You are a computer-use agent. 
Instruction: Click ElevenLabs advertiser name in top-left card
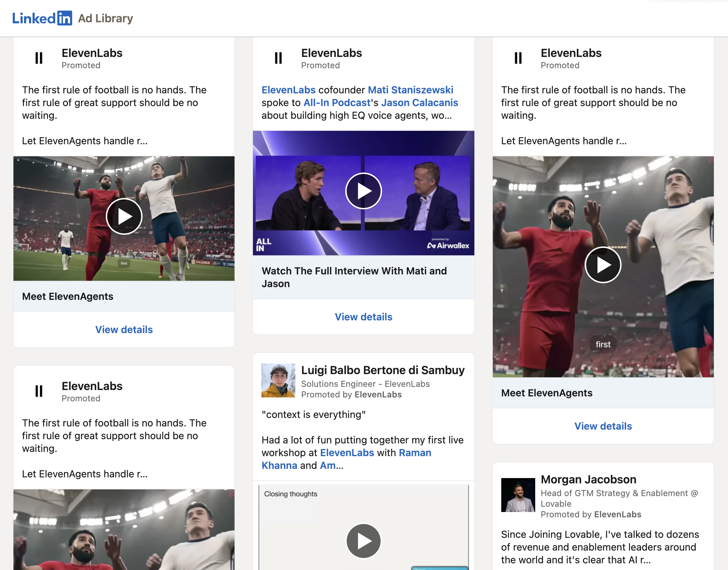tap(92, 53)
